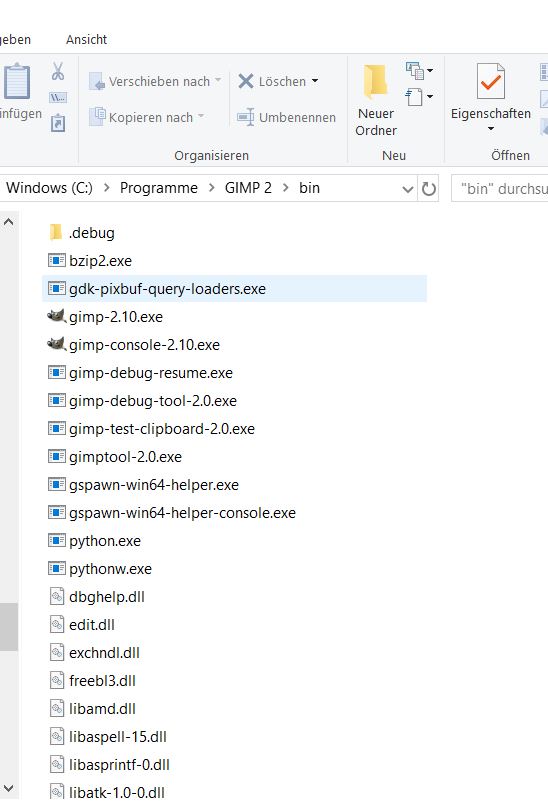Viewport: 548px width, 802px height.
Task: Select gimp-test-clipboard-2.0.exe icon
Action: pyautogui.click(x=57, y=428)
